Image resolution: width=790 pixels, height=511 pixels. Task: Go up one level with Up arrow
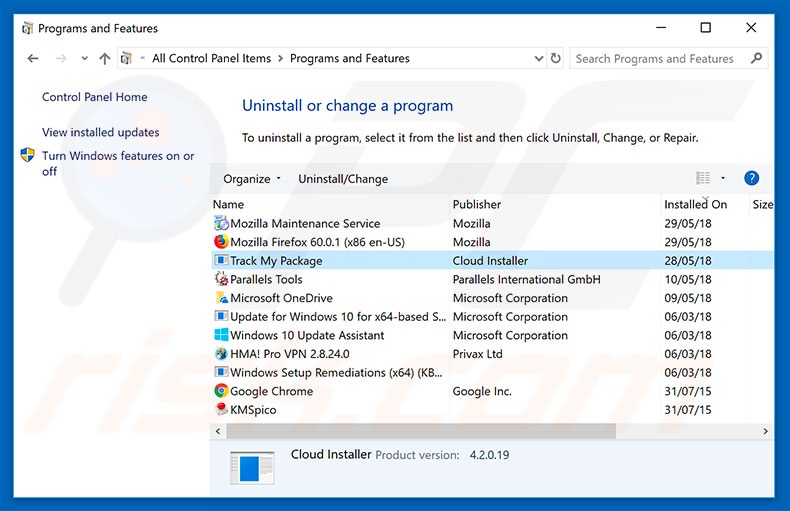click(104, 58)
